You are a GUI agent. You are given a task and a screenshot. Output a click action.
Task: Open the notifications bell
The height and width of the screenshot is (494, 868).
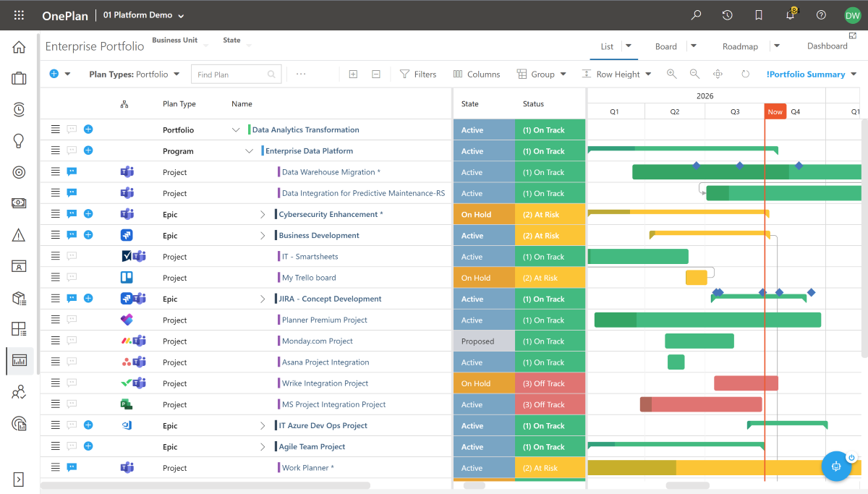coord(791,14)
